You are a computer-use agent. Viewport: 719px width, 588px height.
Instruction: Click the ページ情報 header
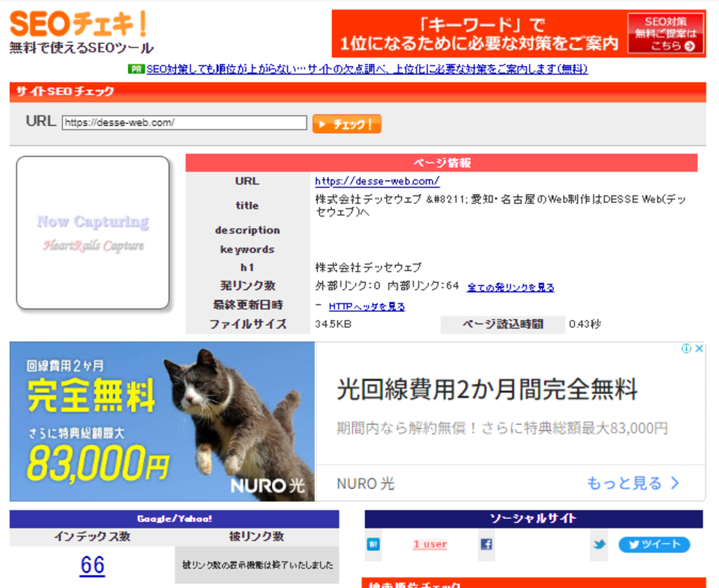click(x=441, y=163)
